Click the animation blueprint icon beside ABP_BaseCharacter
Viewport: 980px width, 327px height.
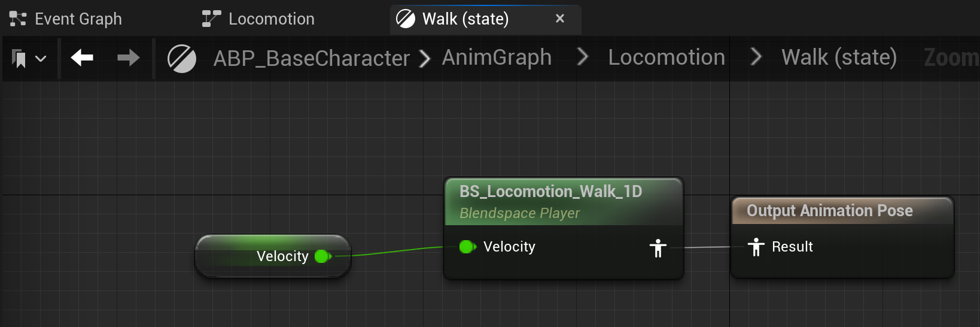181,59
